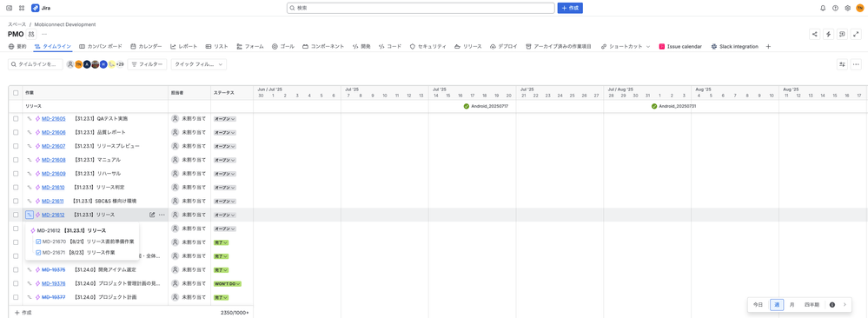
Task: Open the WON'T DO status dropdown
Action: click(x=228, y=283)
